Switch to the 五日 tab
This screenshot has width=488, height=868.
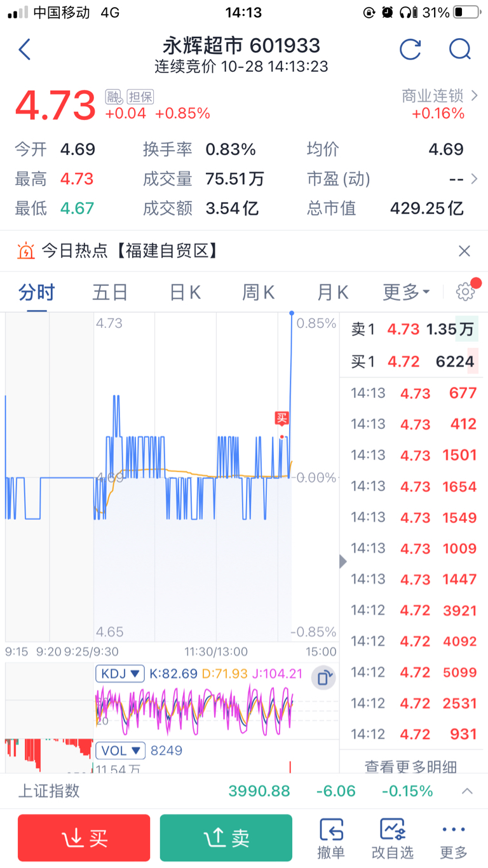(x=110, y=292)
